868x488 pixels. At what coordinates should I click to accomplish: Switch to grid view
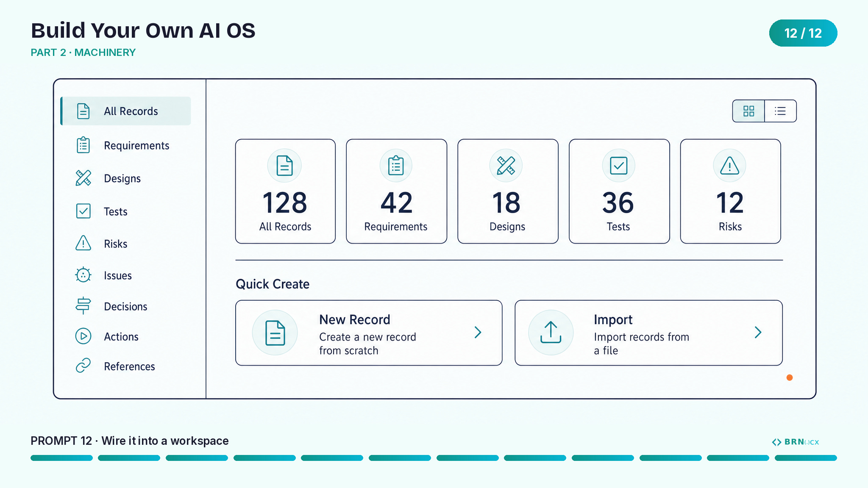click(x=748, y=111)
